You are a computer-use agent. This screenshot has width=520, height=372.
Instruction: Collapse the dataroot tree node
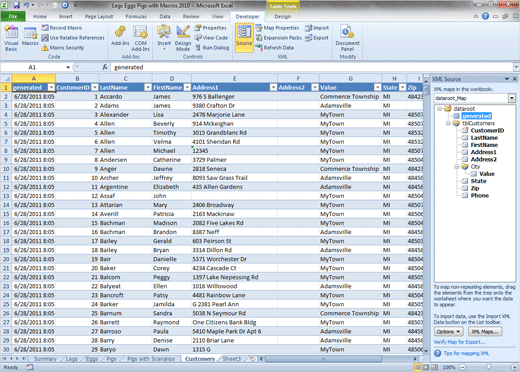440,109
